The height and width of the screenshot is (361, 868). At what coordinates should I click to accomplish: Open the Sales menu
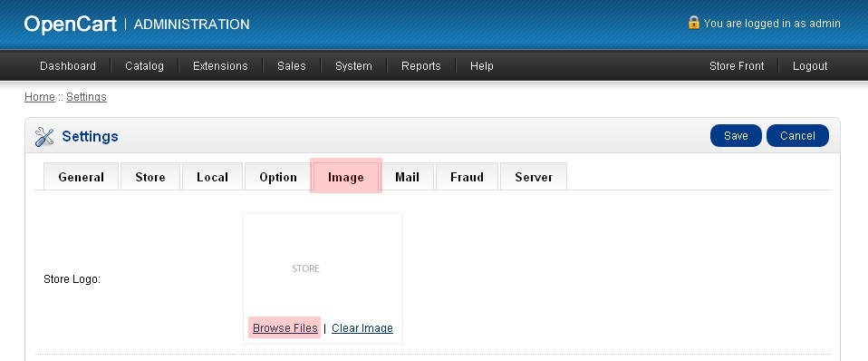[292, 66]
